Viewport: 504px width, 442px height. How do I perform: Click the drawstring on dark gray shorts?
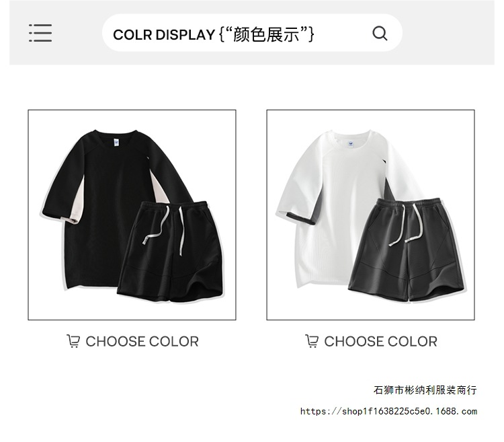click(406, 224)
